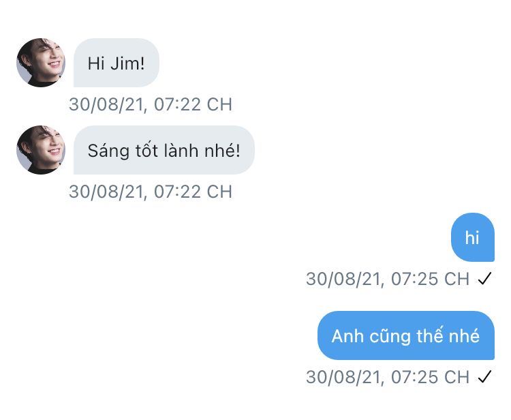Click the blue "hi" message bubble
Image resolution: width=511 pixels, height=420 pixels.
tap(472, 237)
